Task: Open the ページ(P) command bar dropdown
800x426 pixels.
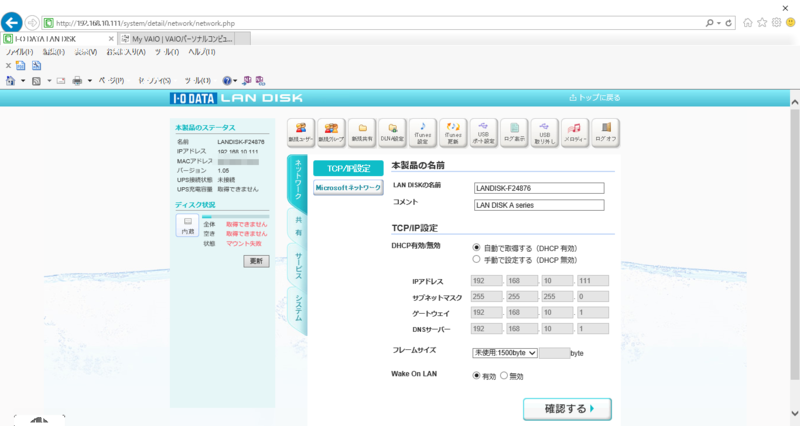Action: coord(111,81)
